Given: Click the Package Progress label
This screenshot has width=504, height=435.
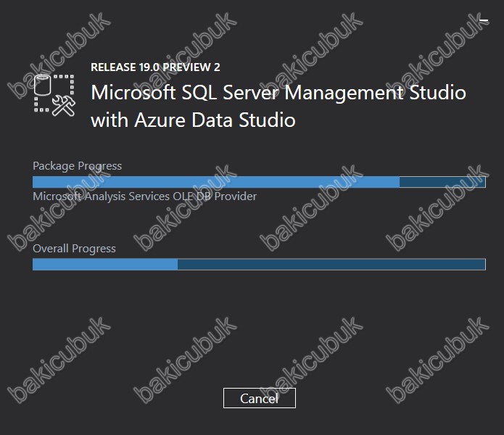Looking at the screenshot, I should 77,166.
